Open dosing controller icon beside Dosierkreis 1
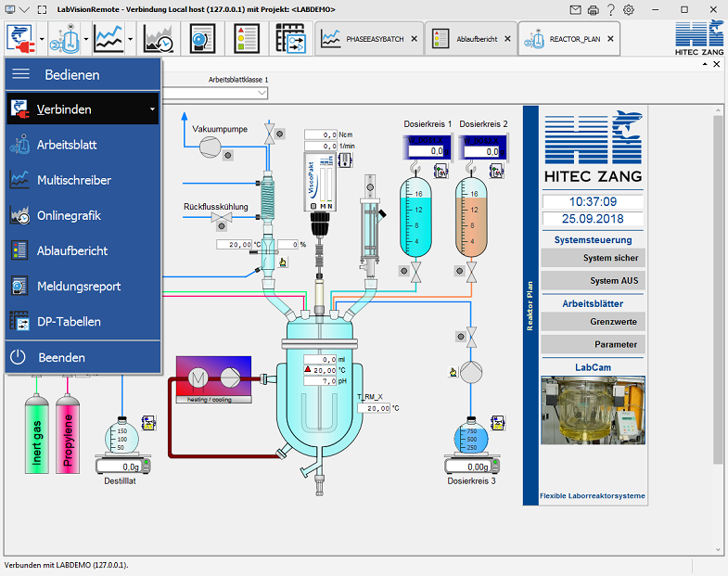This screenshot has width=728, height=576. point(441,172)
